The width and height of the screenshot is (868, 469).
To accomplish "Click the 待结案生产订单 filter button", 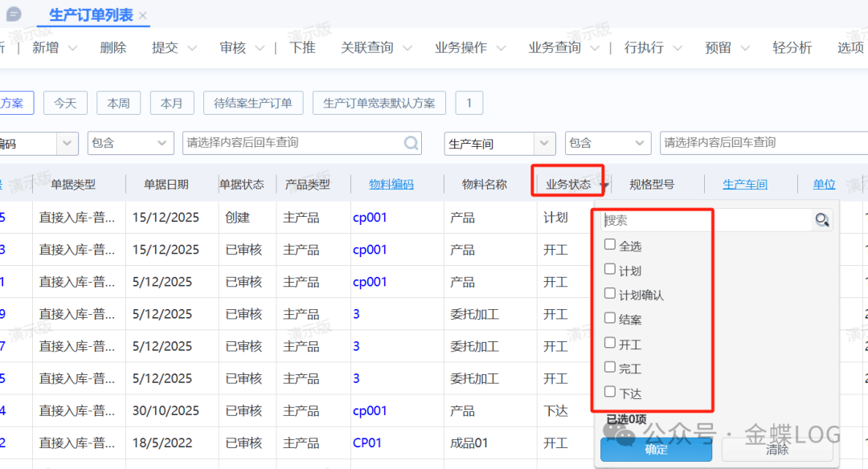I will pyautogui.click(x=252, y=103).
